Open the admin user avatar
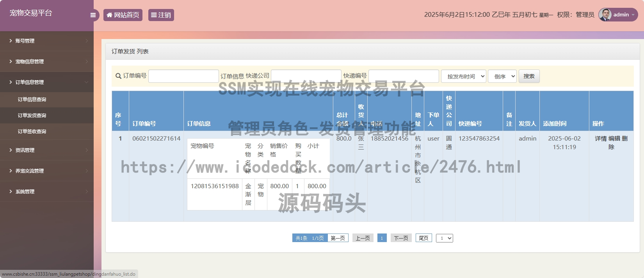 pos(605,14)
